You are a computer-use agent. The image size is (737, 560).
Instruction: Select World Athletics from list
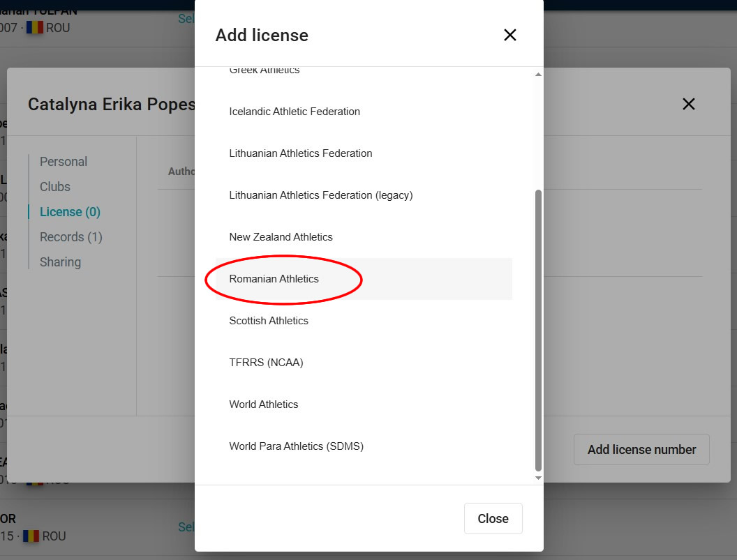264,404
